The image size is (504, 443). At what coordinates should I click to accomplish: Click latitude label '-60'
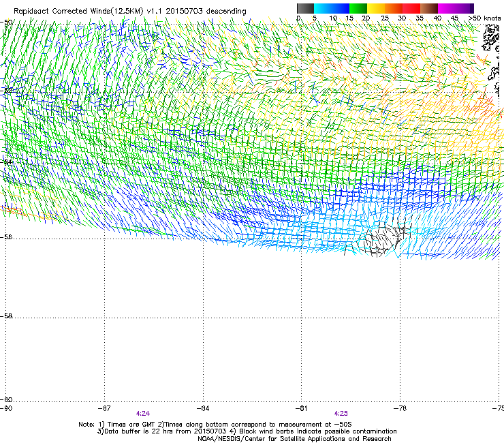pos(6,400)
